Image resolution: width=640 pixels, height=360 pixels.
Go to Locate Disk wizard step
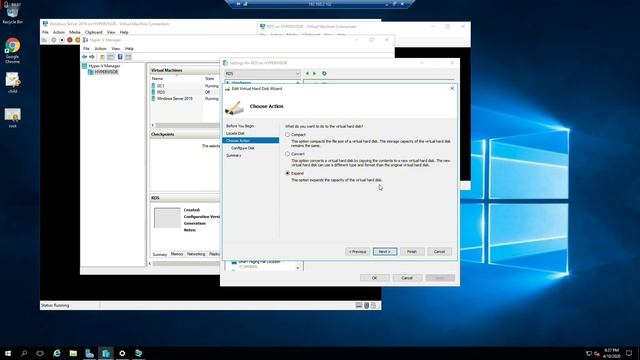point(235,133)
